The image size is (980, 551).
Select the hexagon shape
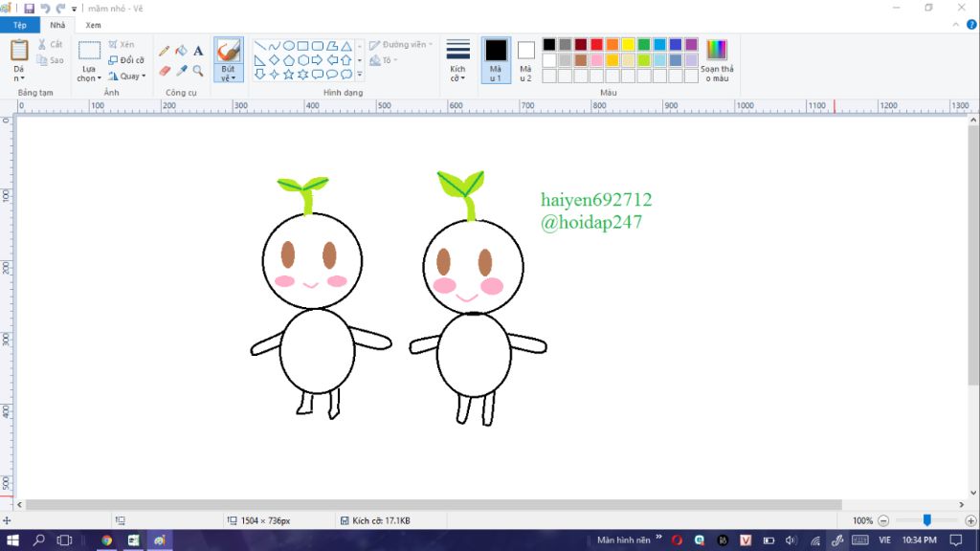[x=303, y=60]
